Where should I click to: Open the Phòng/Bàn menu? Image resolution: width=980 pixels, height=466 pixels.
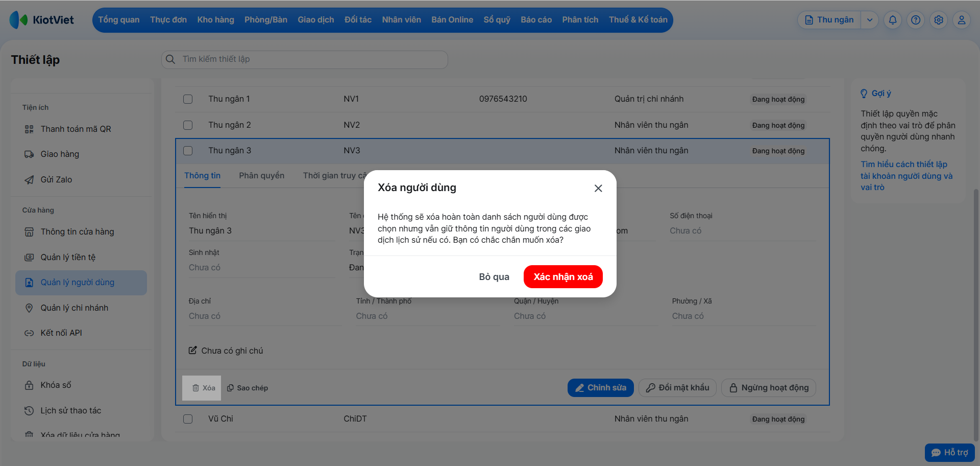point(266,20)
